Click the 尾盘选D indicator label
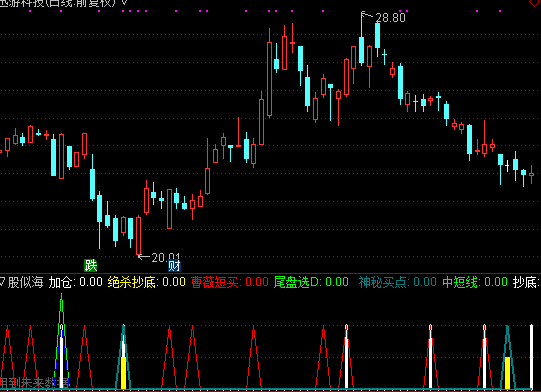 click(297, 282)
